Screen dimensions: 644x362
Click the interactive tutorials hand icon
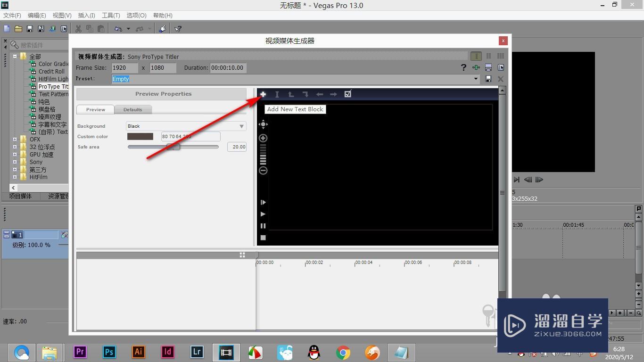click(x=163, y=29)
